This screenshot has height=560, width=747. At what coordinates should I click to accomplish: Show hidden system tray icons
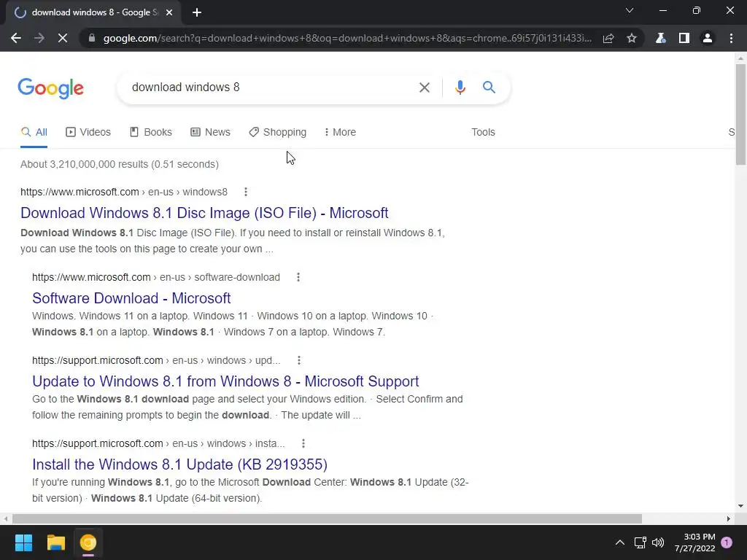click(620, 542)
